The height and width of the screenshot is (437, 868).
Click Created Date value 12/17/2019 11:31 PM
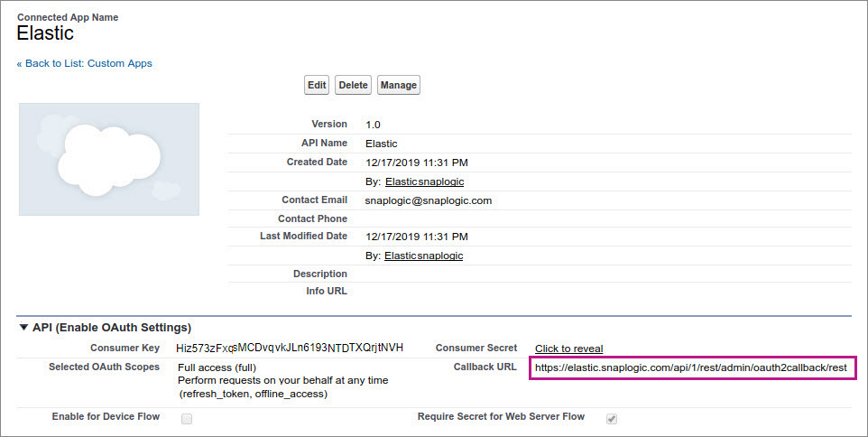tap(417, 163)
